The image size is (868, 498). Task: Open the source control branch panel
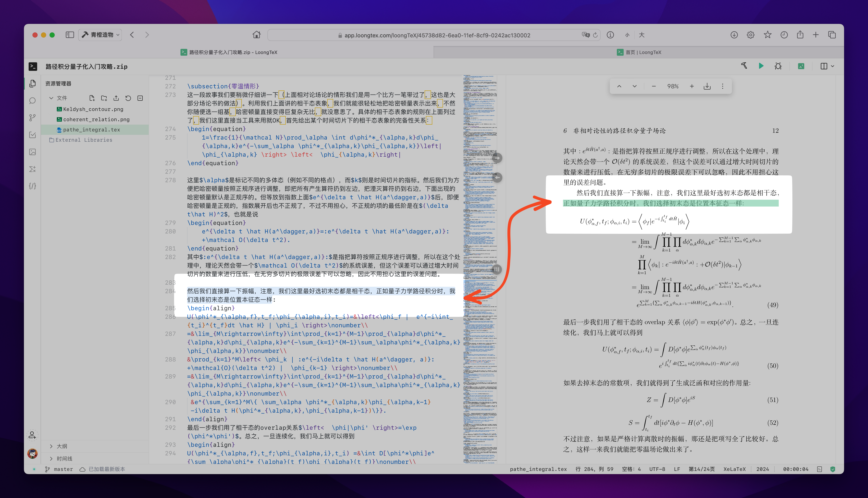[32, 118]
